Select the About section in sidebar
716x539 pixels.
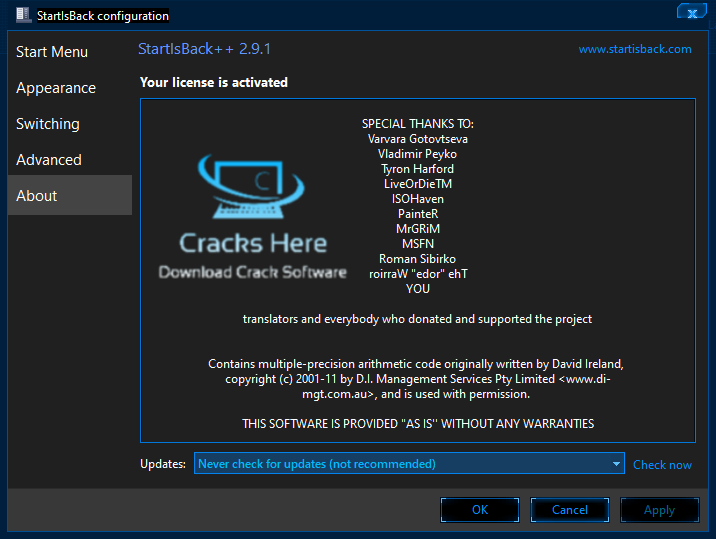click(x=70, y=196)
